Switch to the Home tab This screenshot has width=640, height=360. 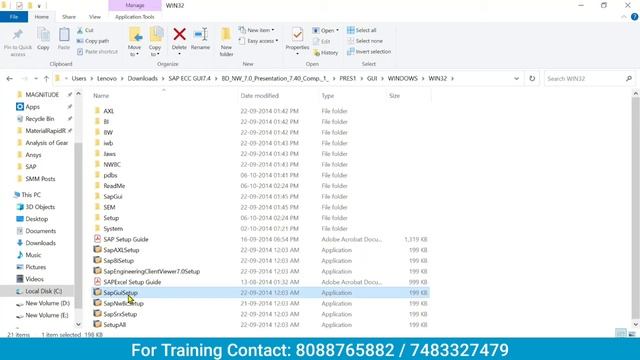[x=42, y=17]
